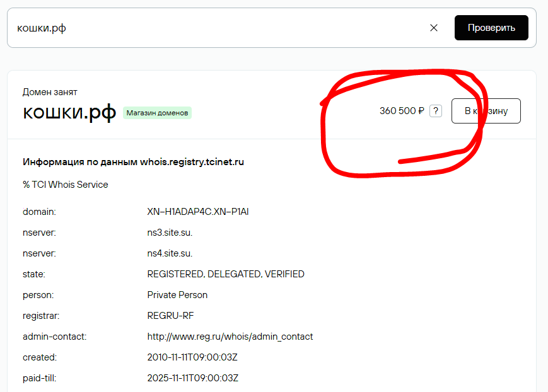Click the % TCI Whois Service line
Screen dimensions: 548x392
pyautogui.click(x=66, y=185)
